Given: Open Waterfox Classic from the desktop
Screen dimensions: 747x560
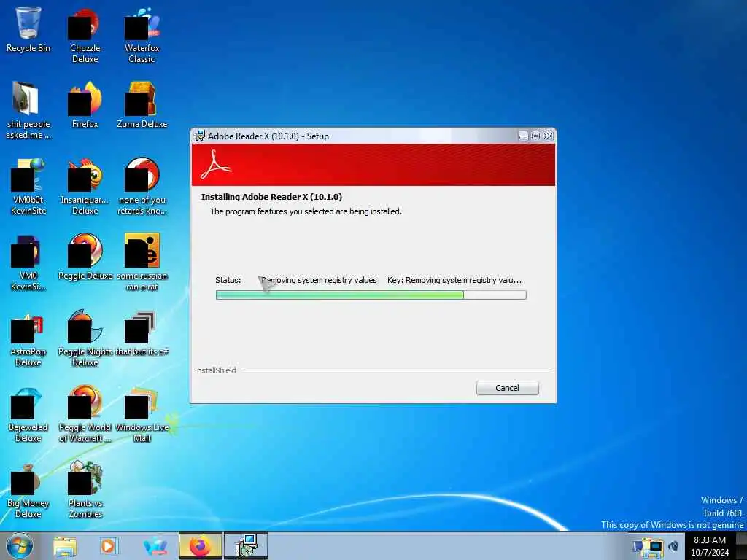Looking at the screenshot, I should click(x=142, y=35).
